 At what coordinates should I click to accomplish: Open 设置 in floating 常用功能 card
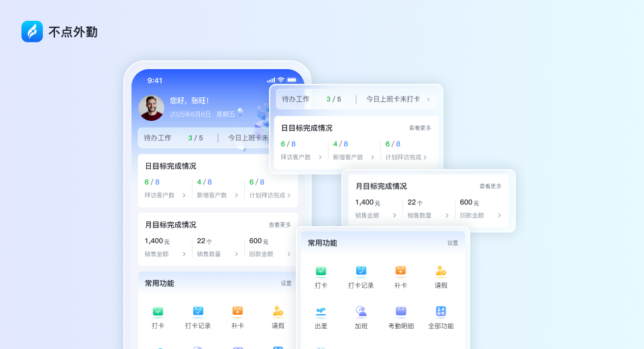[453, 243]
